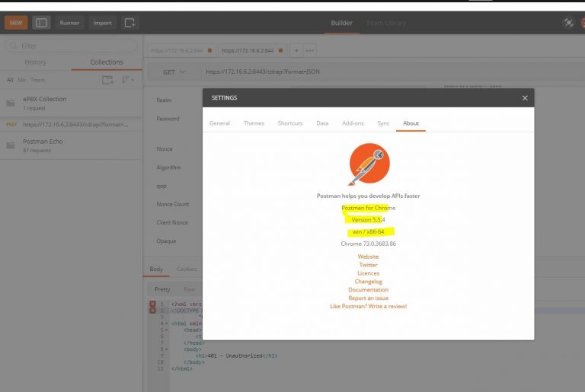Click the Postman logo in About

(369, 164)
